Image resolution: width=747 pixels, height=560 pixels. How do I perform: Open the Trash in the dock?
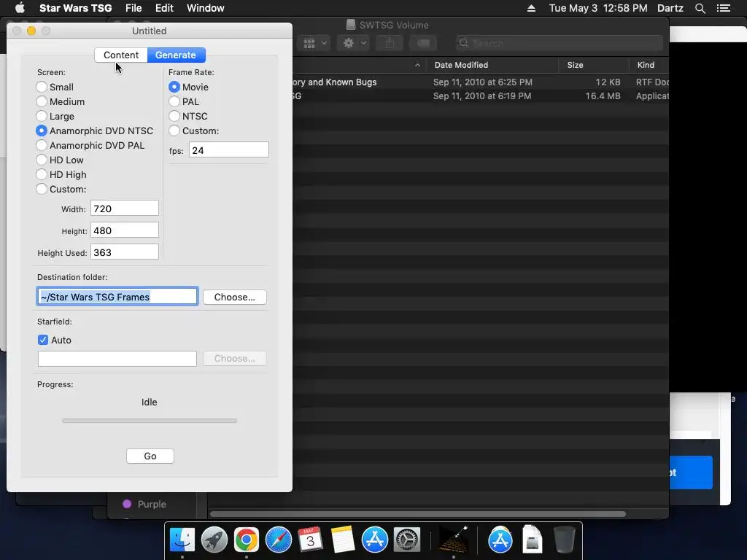(x=564, y=540)
